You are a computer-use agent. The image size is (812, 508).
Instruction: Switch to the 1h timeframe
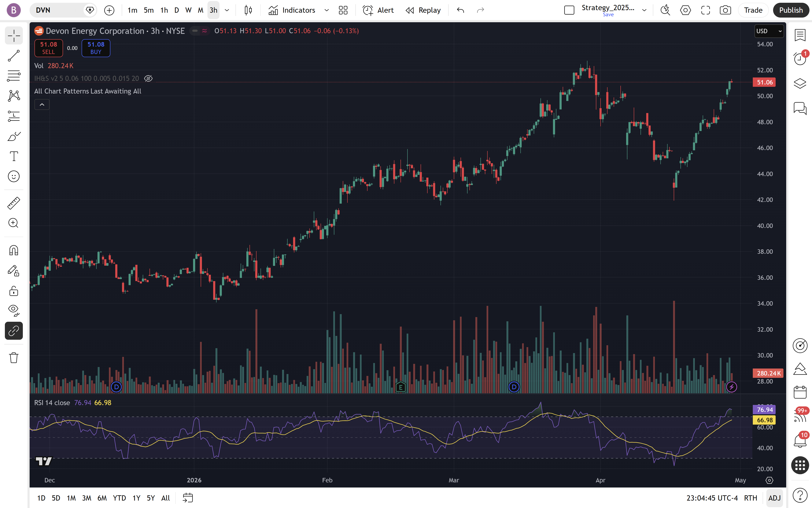[x=164, y=10]
